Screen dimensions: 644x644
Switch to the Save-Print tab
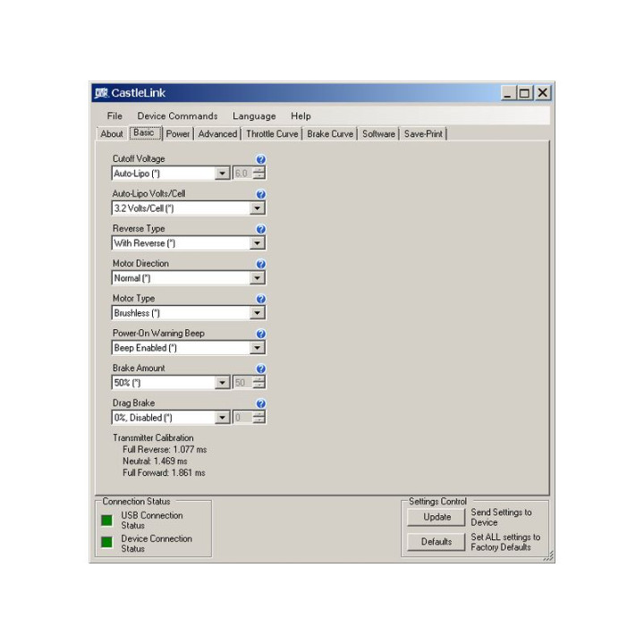[423, 134]
